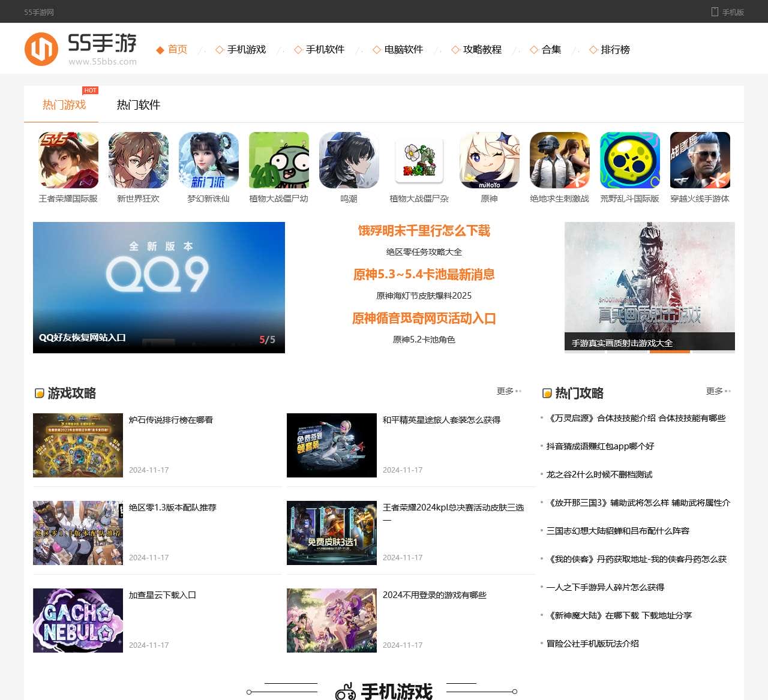Go to 首页 in navigation
Image resolution: width=768 pixels, height=700 pixels.
click(x=178, y=49)
